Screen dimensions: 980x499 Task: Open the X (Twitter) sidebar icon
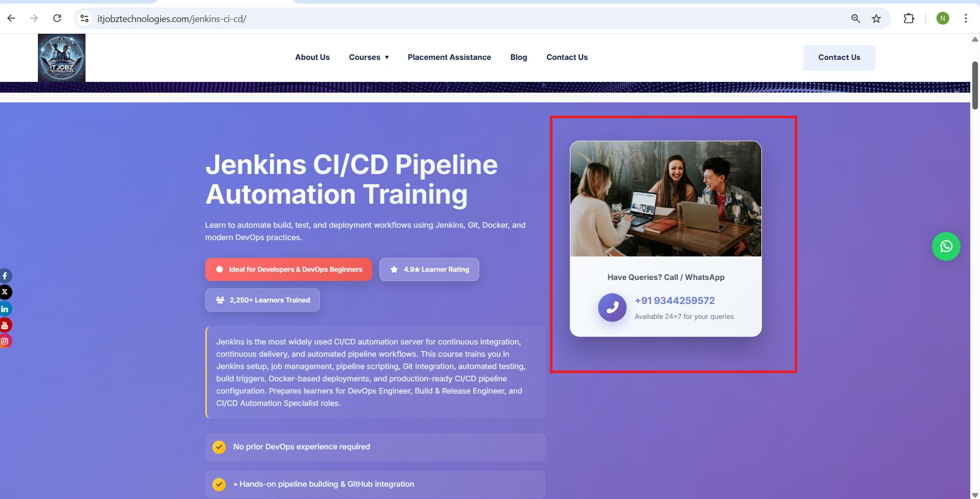tap(5, 292)
